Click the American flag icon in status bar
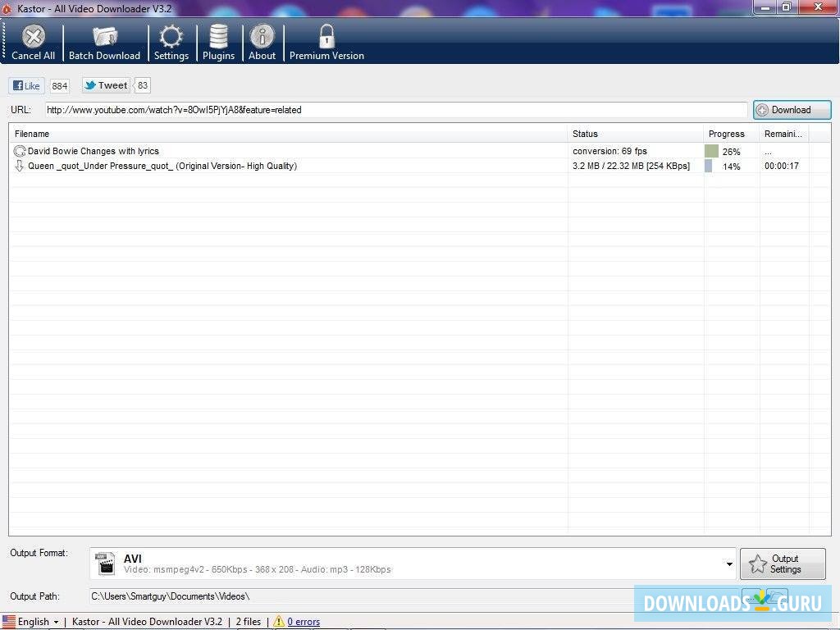The height and width of the screenshot is (630, 840). pos(9,622)
